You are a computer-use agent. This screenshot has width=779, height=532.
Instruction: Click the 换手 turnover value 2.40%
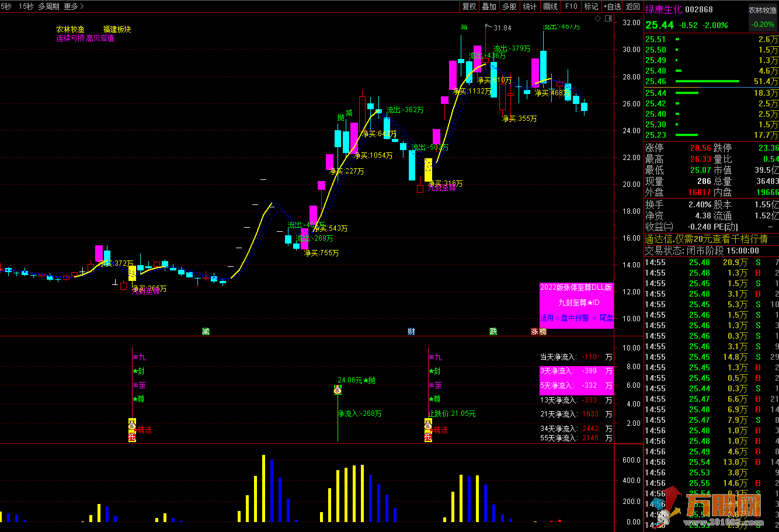point(700,204)
